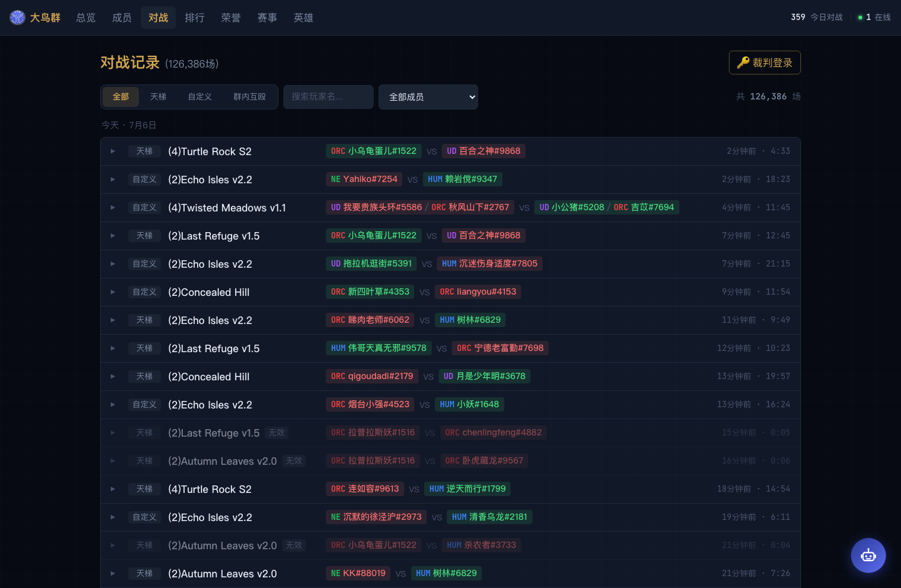Filter matches by 群内互殴
This screenshot has width=901, height=588.
point(250,97)
